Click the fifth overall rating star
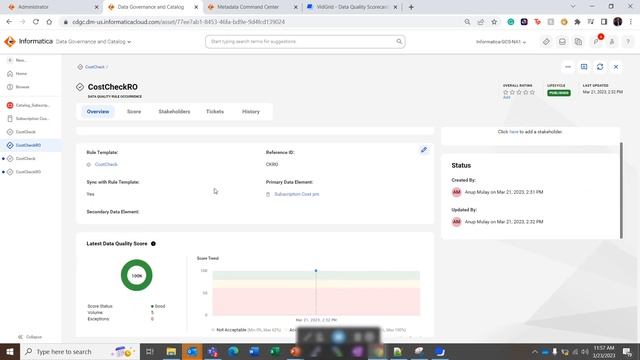This screenshot has width=640, height=360. (532, 93)
